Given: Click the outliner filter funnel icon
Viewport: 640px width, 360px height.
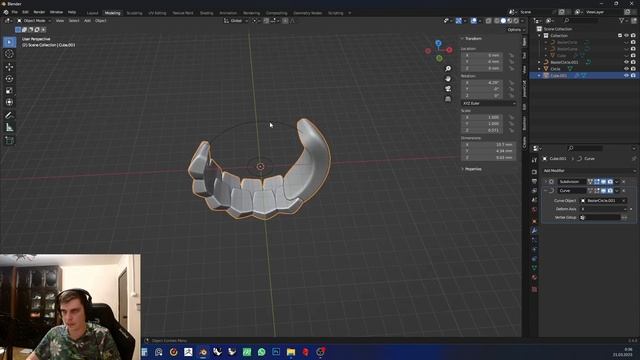Looking at the screenshot, I should (622, 20).
